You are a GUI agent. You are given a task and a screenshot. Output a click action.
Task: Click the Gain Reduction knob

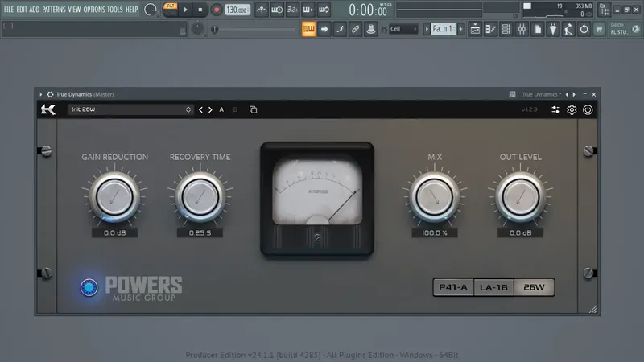(114, 197)
